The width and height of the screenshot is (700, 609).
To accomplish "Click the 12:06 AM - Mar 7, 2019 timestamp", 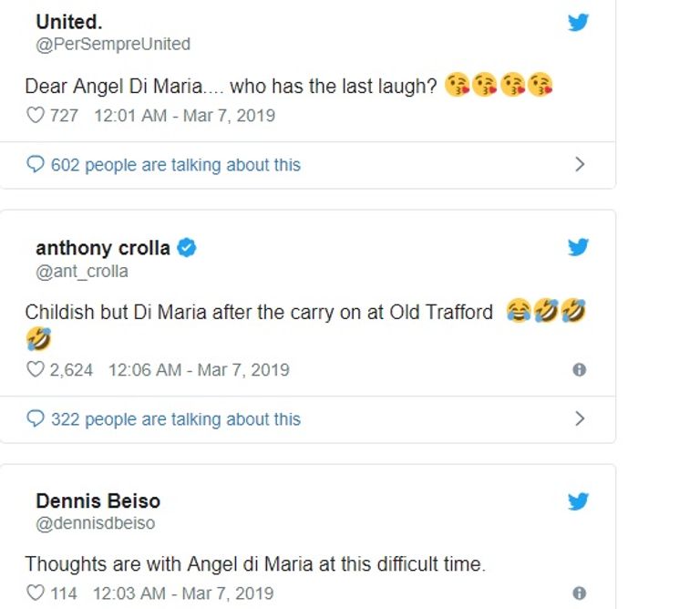I will (199, 370).
